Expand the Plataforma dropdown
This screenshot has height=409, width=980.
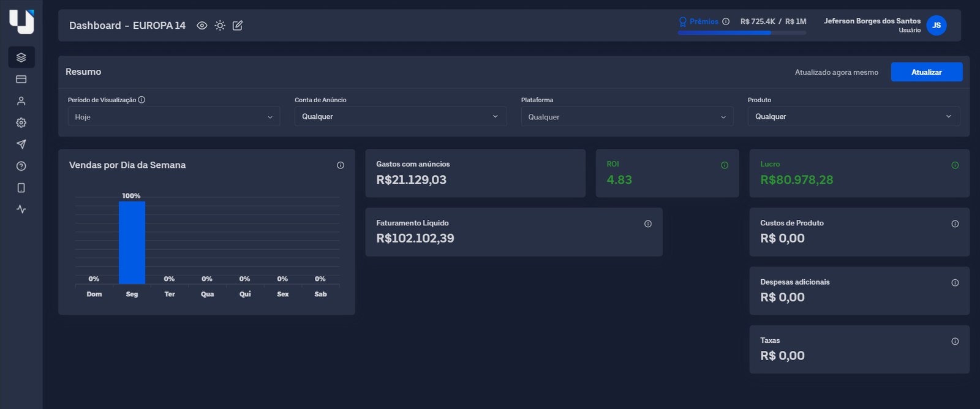coord(627,117)
